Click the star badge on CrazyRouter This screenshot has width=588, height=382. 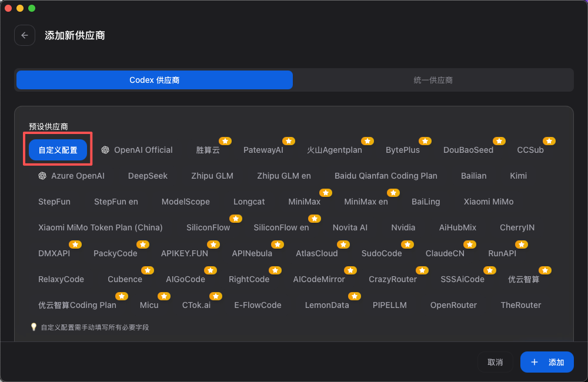tap(422, 270)
